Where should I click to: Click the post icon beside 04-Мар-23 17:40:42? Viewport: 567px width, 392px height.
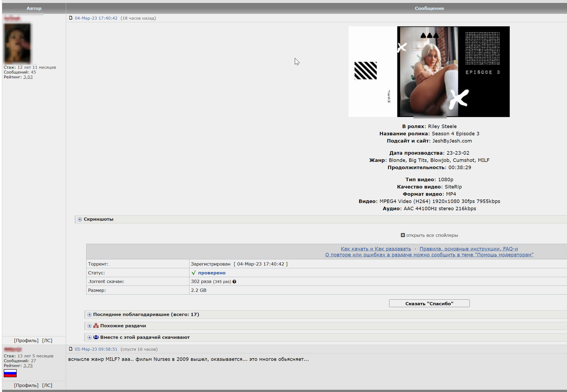(x=71, y=18)
